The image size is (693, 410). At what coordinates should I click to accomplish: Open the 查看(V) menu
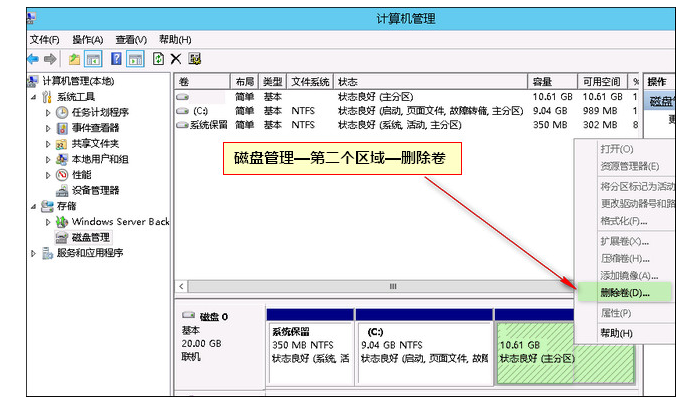click(x=131, y=39)
